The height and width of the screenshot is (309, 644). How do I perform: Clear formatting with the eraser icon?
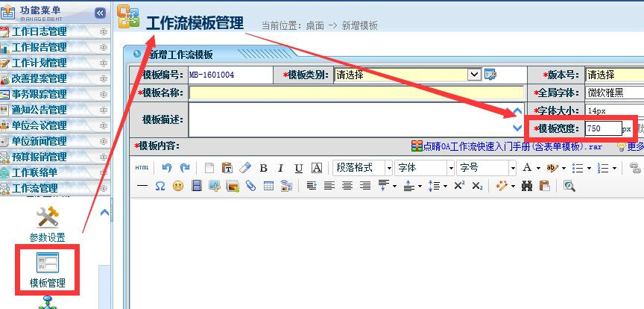click(244, 168)
